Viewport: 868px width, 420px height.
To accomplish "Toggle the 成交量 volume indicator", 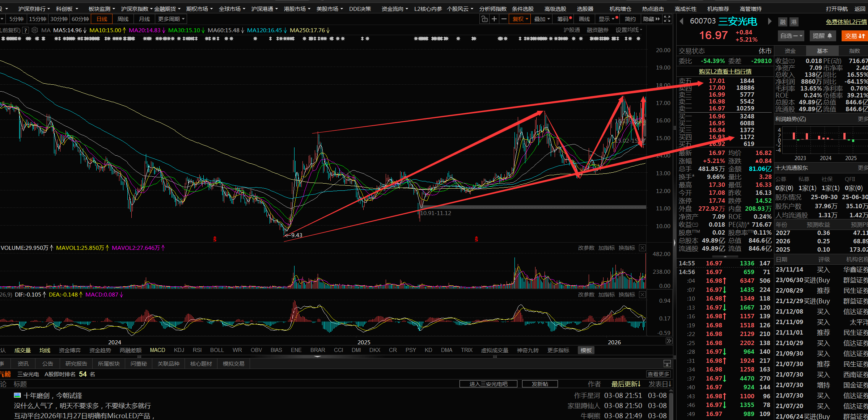I will (22, 350).
